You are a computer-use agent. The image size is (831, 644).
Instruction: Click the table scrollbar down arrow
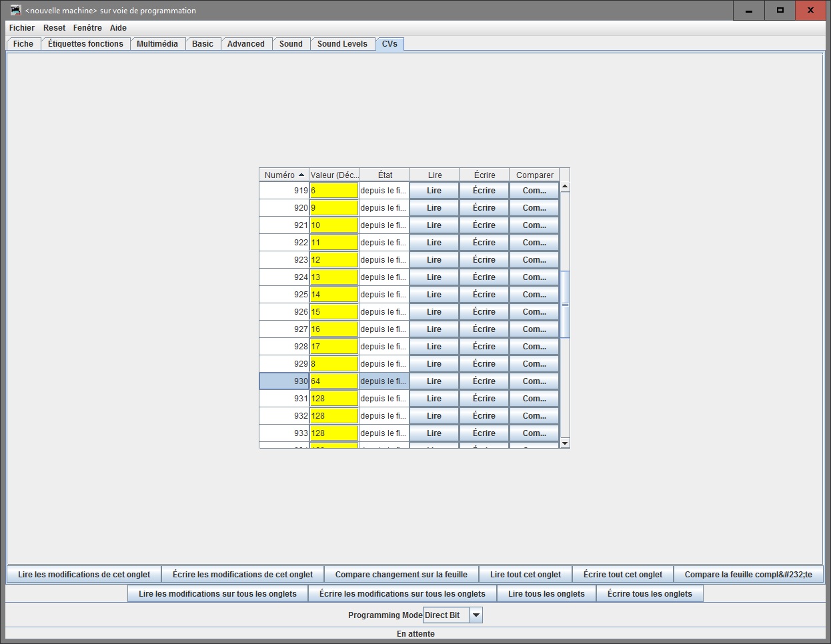point(565,443)
